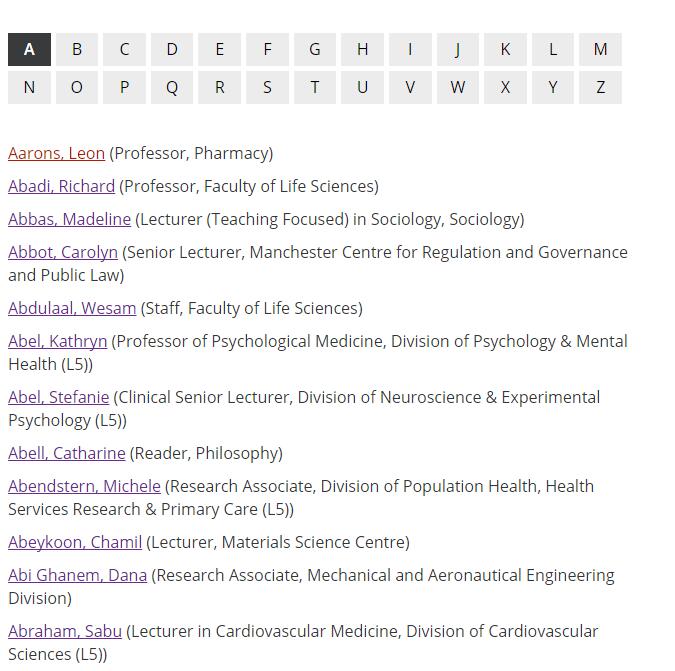Open Abel, Stefanie profile link
The height and width of the screenshot is (671, 675).
pyautogui.click(x=58, y=397)
